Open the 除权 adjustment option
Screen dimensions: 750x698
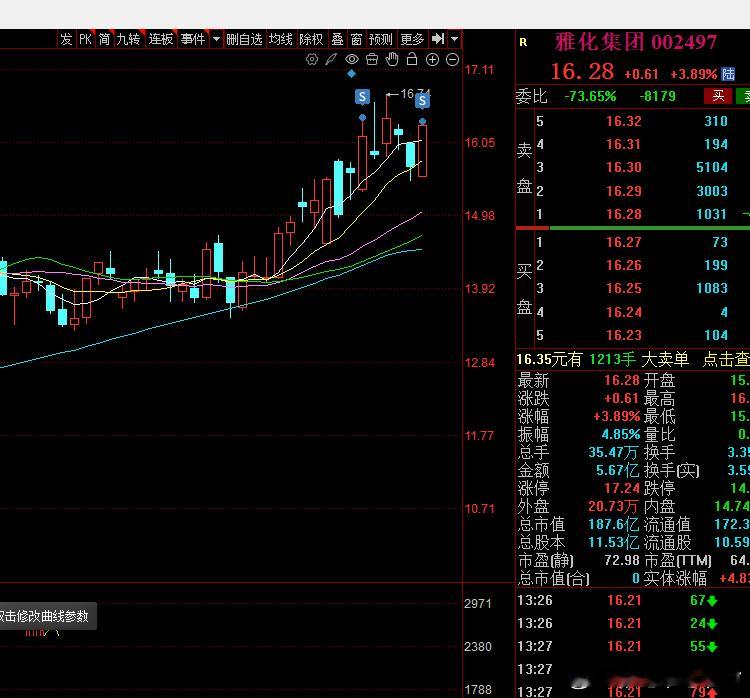coord(311,39)
